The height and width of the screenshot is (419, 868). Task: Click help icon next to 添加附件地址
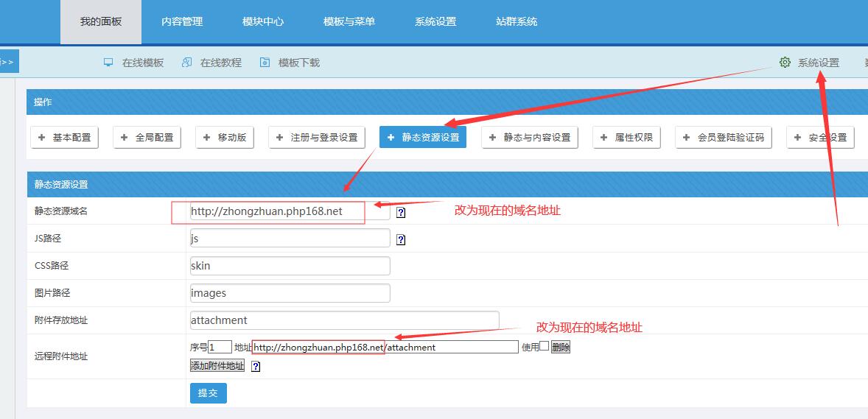(256, 366)
